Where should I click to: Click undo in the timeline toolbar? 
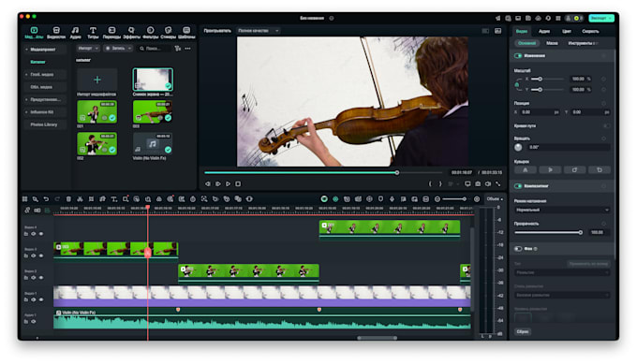pos(46,198)
